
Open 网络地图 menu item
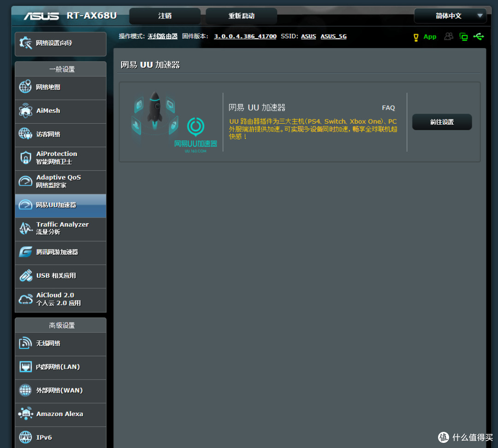pos(60,87)
